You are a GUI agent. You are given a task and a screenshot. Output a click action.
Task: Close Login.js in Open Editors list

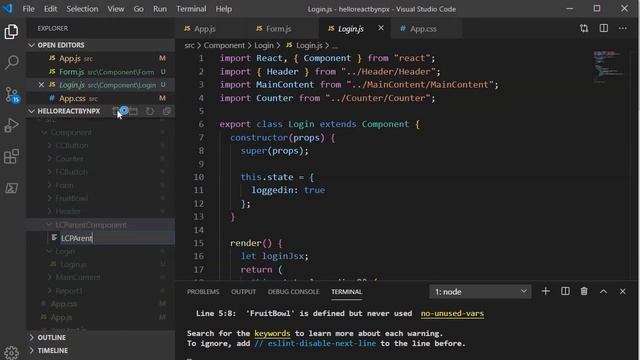pos(41,85)
